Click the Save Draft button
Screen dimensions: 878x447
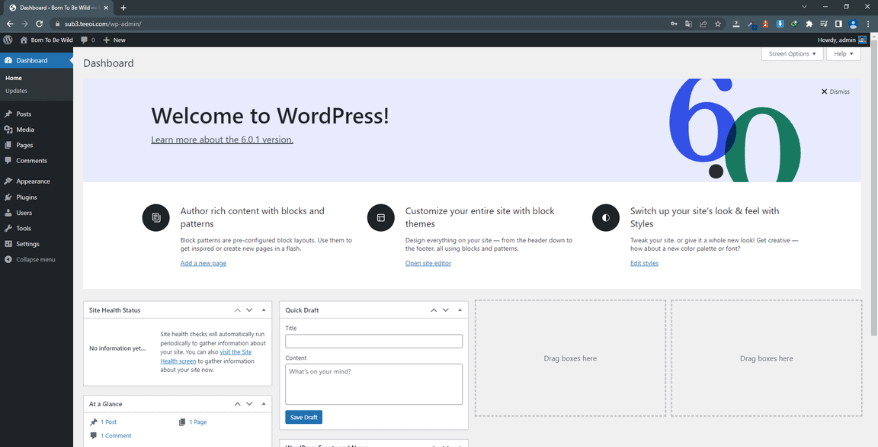[x=303, y=417]
